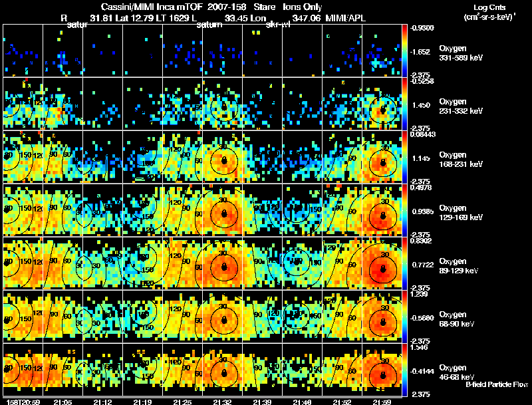
Task: Select the 21:05 image in the 231-332 keV row
Action: coord(63,104)
